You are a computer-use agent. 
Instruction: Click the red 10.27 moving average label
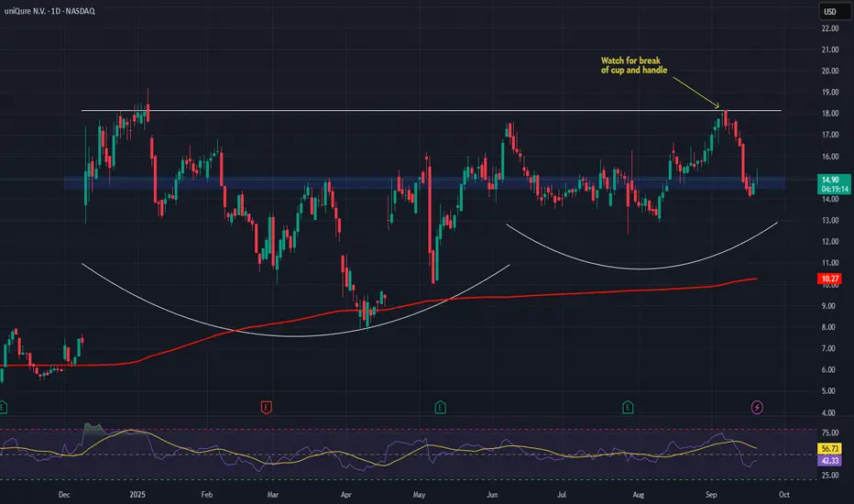pos(830,279)
